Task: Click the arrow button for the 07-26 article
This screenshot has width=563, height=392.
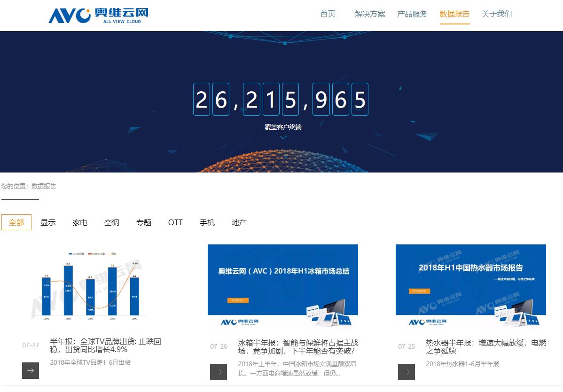Action: coord(219,372)
